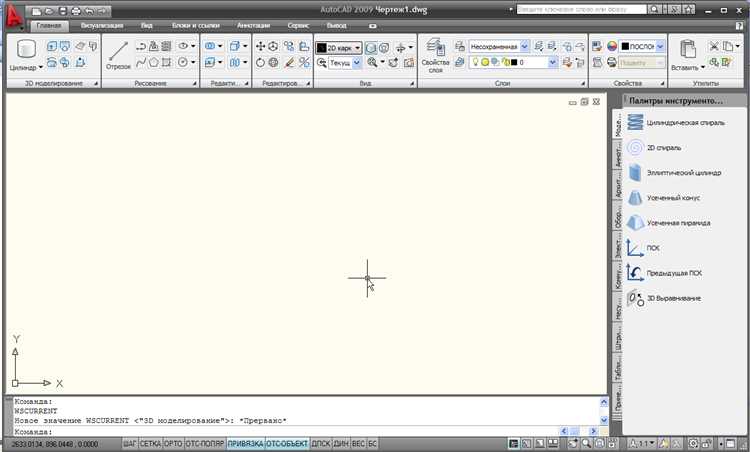The image size is (750, 452).
Task: Switch to the Вид ribbon tab
Action: [147, 25]
